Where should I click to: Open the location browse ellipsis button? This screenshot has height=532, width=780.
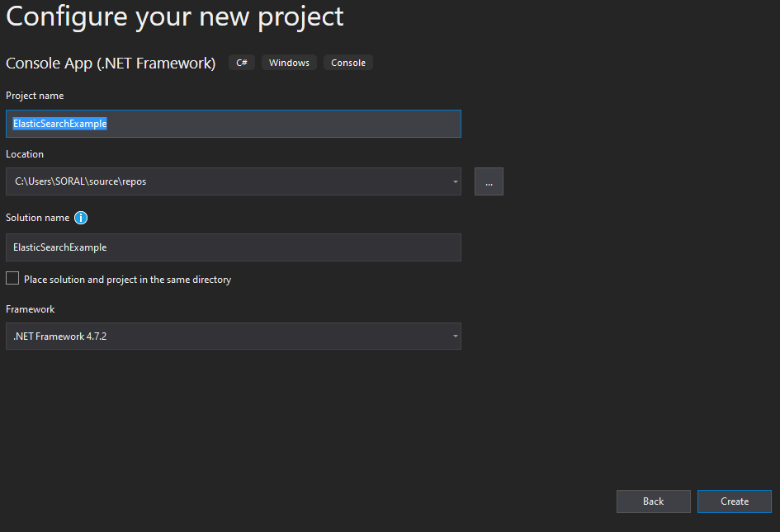489,181
